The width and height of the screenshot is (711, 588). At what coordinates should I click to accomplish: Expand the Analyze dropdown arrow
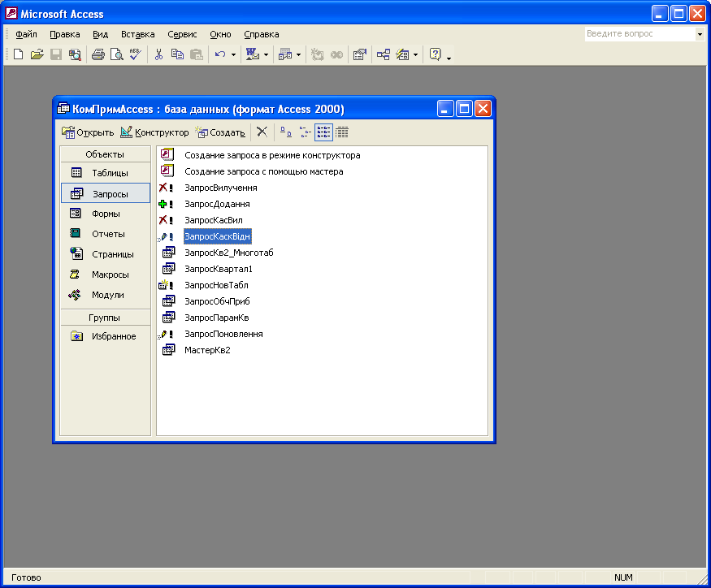pyautogui.click(x=298, y=55)
